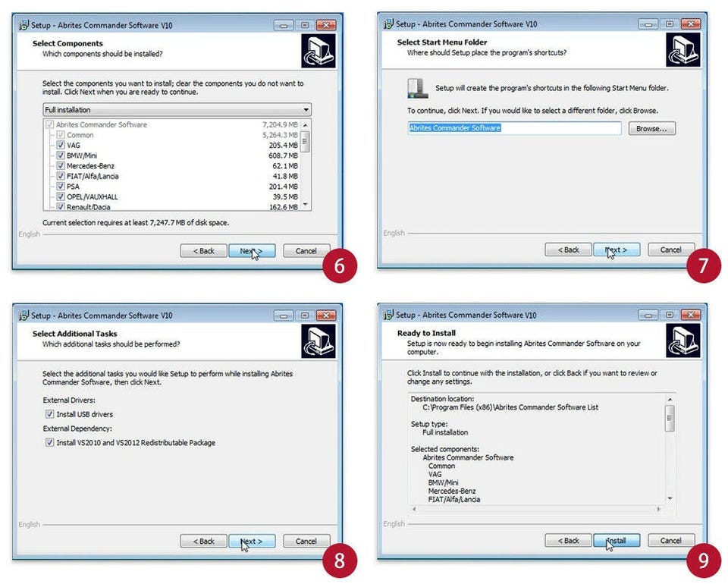The width and height of the screenshot is (728, 584).
Task: Click down arrow in Ready to Install summary scrollbar
Action: 670,498
